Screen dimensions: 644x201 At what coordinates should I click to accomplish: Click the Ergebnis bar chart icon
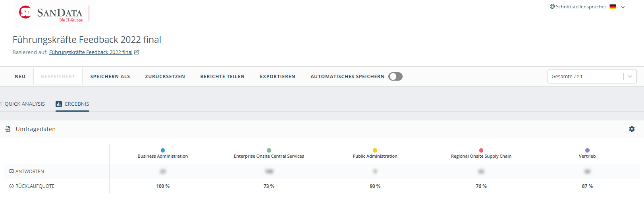[x=59, y=104]
